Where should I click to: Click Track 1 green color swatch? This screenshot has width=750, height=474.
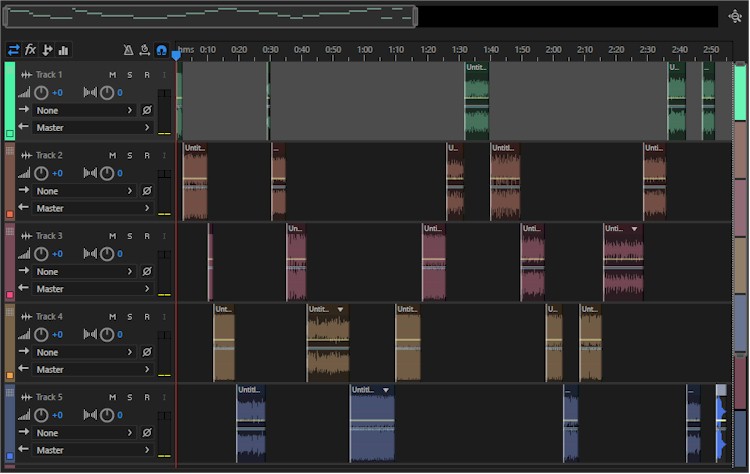pos(10,134)
